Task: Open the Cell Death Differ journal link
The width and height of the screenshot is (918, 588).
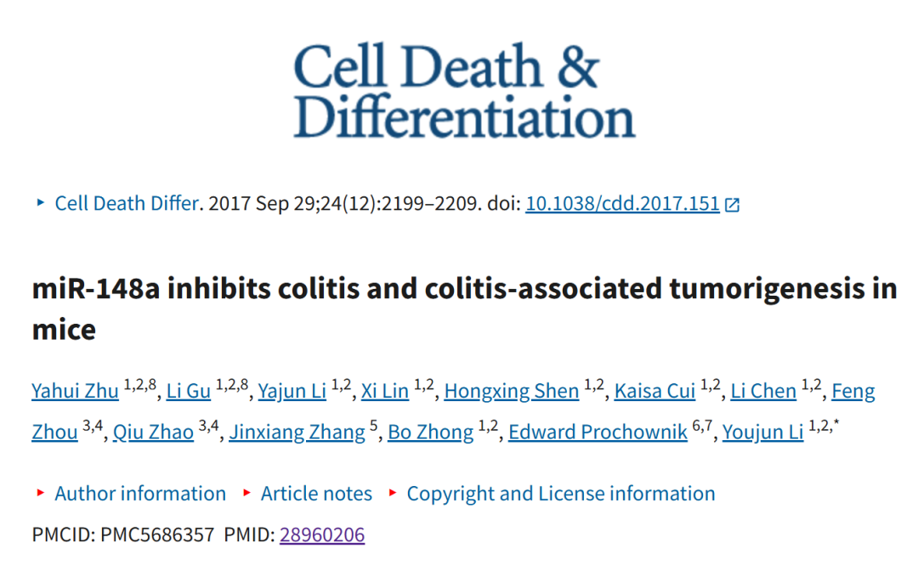Action: coord(127,204)
